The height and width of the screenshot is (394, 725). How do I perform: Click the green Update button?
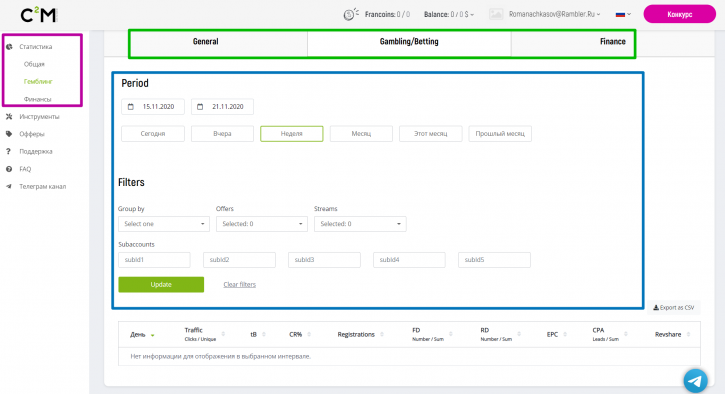tap(161, 284)
